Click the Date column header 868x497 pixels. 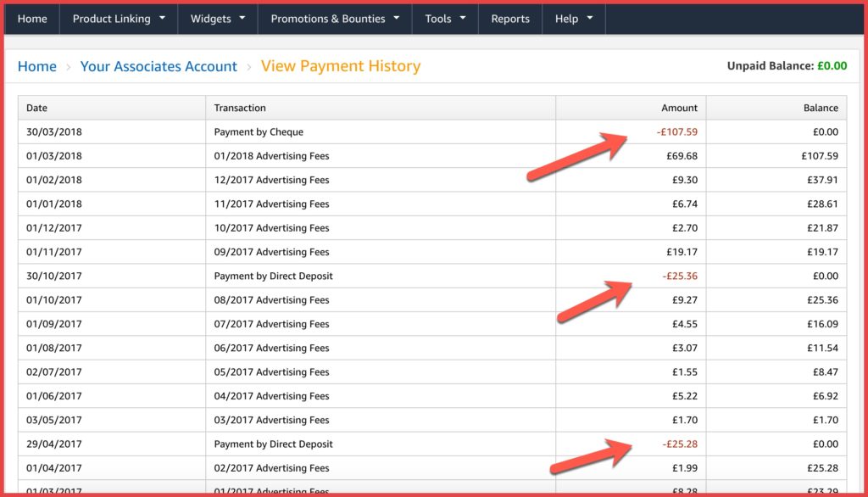click(x=112, y=108)
